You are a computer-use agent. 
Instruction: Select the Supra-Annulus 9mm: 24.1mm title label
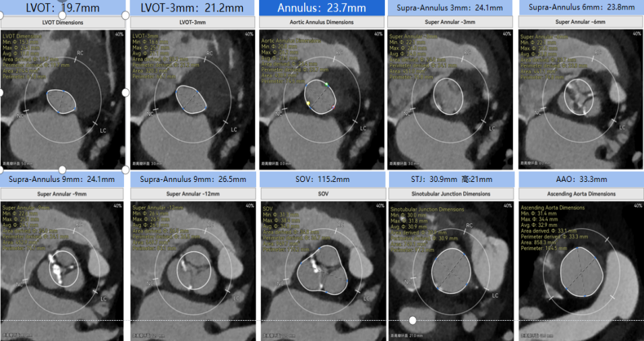[63, 179]
